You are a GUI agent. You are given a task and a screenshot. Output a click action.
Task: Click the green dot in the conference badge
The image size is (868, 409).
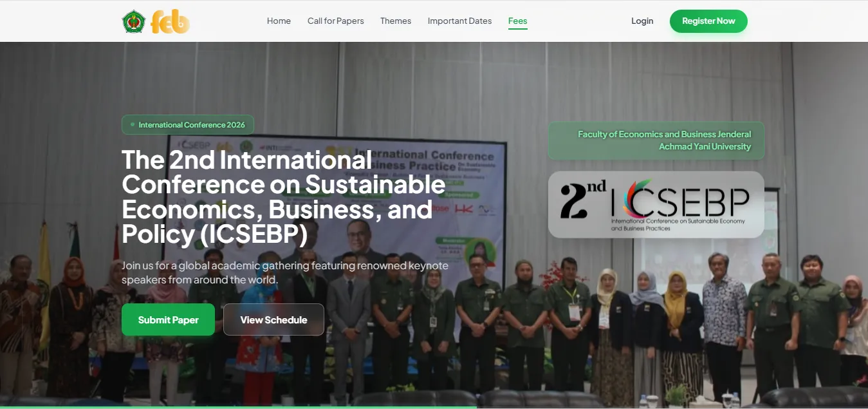(x=133, y=124)
